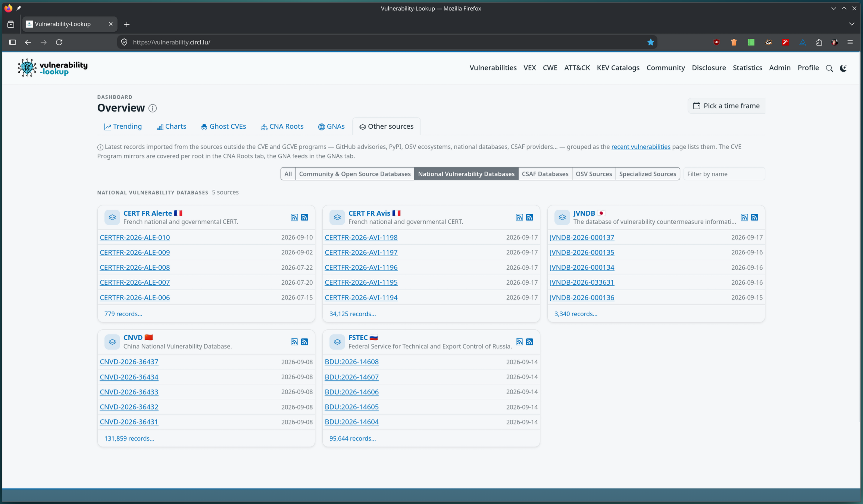Open the second feed icon for FSTEC

(529, 342)
